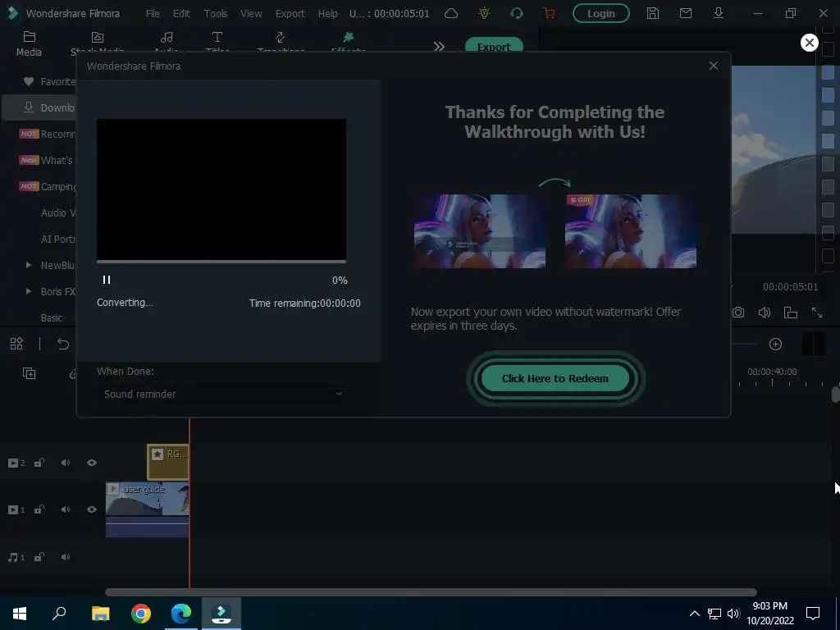Hide video track 1 with eye icon
The width and height of the screenshot is (840, 630).
click(x=92, y=509)
